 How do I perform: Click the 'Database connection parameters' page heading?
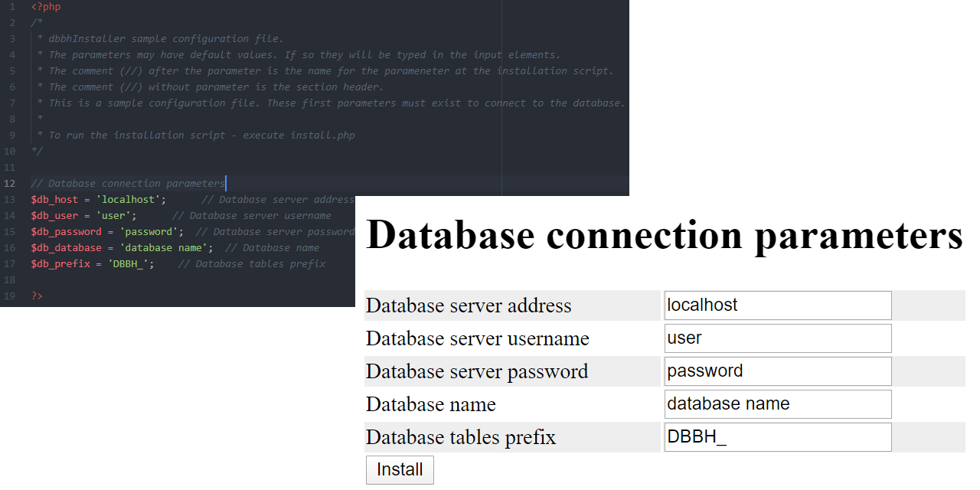pos(665,235)
